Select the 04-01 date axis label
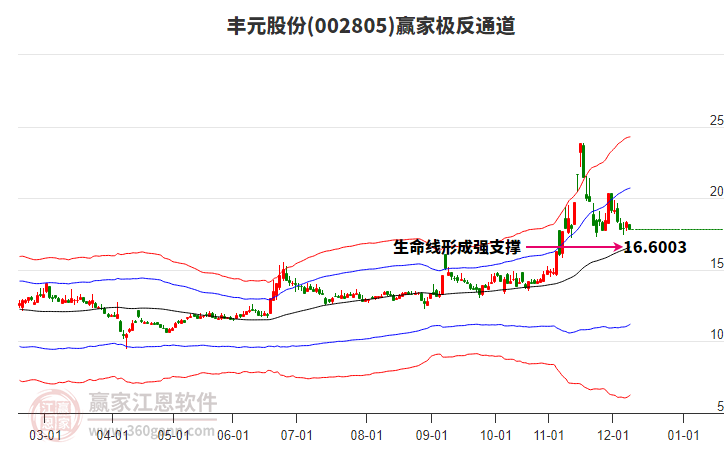Screen dimensions: 726x450 pyautogui.click(x=113, y=436)
